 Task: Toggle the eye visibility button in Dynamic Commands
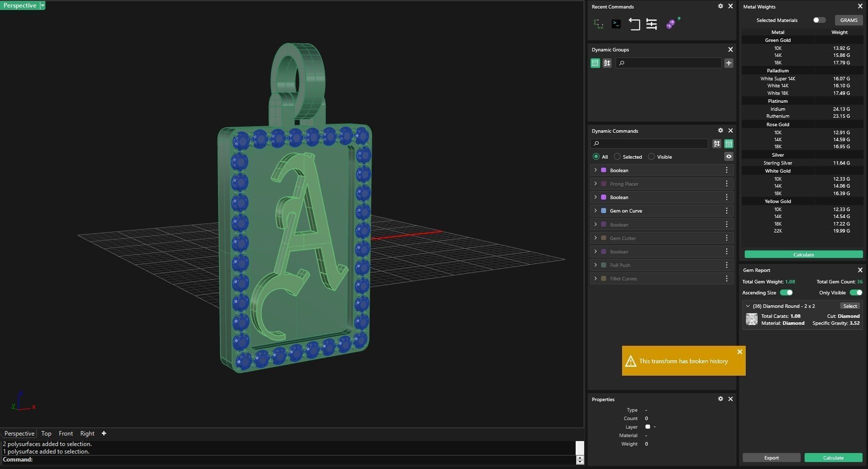click(729, 157)
